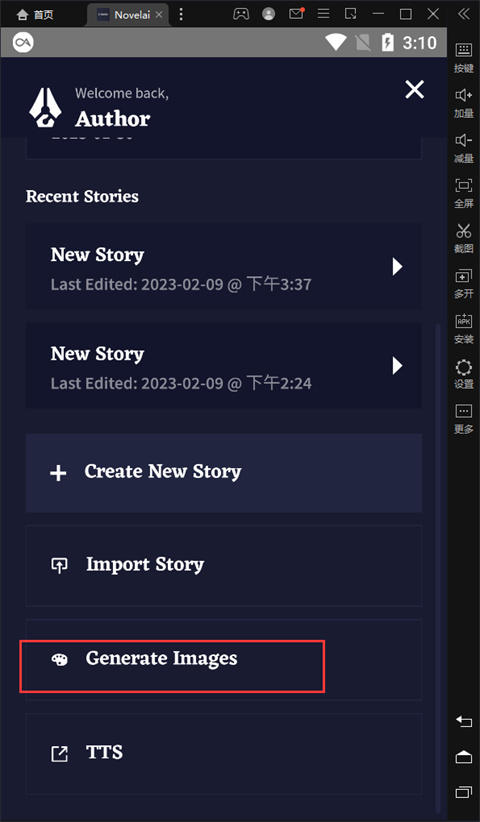Toggle 全屏 fullscreen mode in the sidebar
The image size is (480, 822).
click(x=464, y=192)
